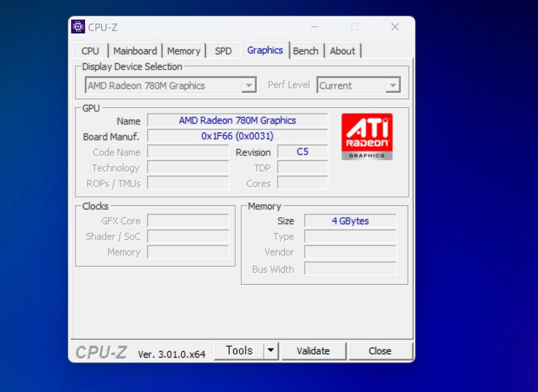
Task: Click the ATI Radeon Graphics logo
Action: coord(367,137)
